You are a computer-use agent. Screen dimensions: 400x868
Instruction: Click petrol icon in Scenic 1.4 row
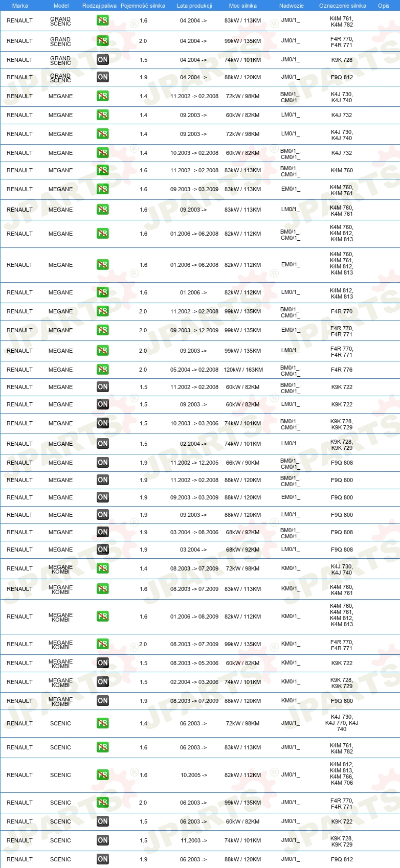point(103,723)
